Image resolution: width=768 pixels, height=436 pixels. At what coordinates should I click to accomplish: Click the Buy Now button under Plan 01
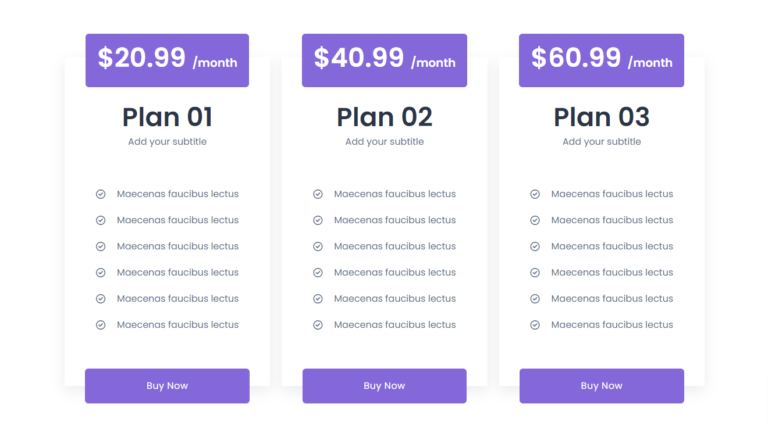point(167,386)
